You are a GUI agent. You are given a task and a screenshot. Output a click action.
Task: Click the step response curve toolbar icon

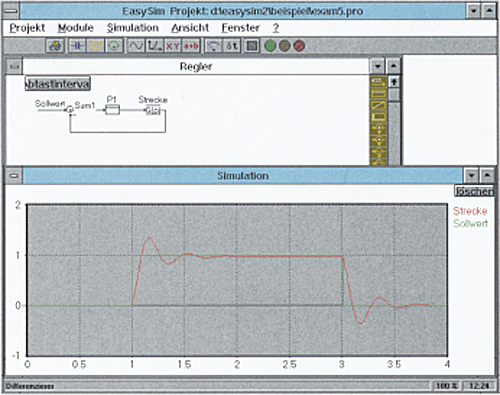tap(154, 46)
